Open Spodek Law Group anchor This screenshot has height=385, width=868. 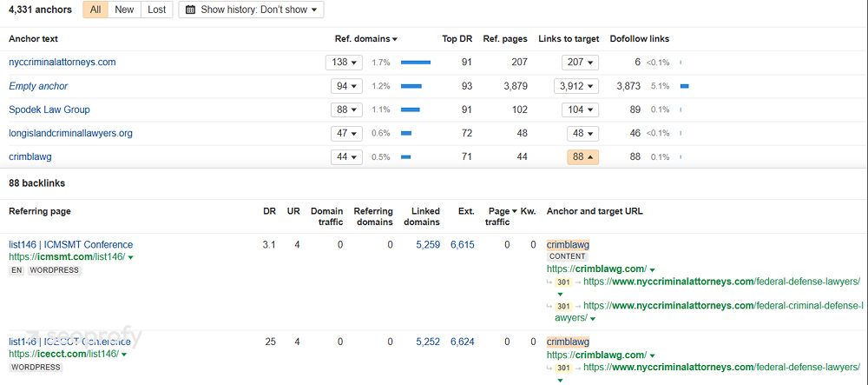tap(49, 110)
